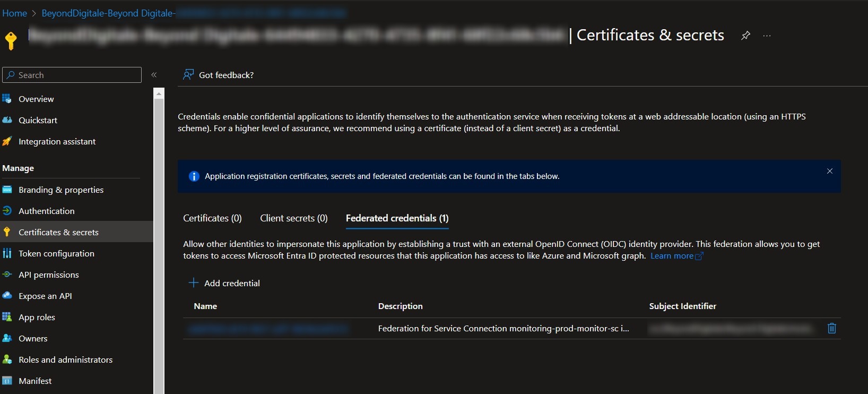Focus the sidebar Search input field
Image resolution: width=868 pixels, height=394 pixels.
coord(72,75)
